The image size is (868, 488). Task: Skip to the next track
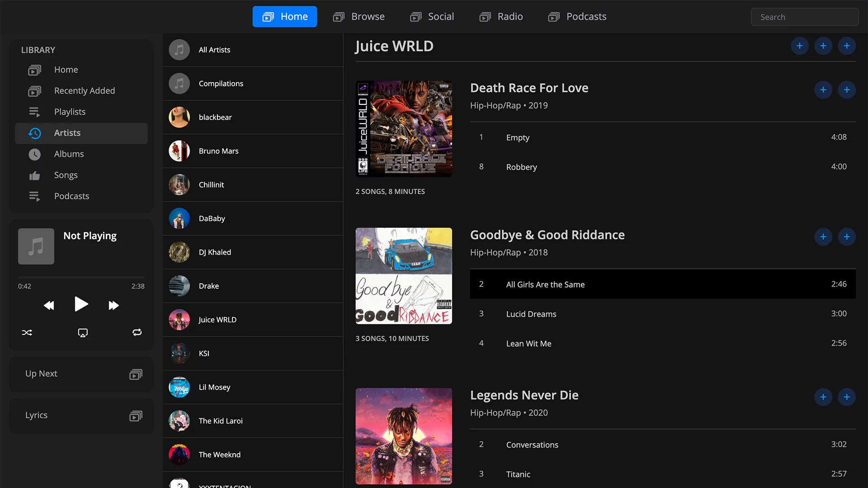coord(114,306)
